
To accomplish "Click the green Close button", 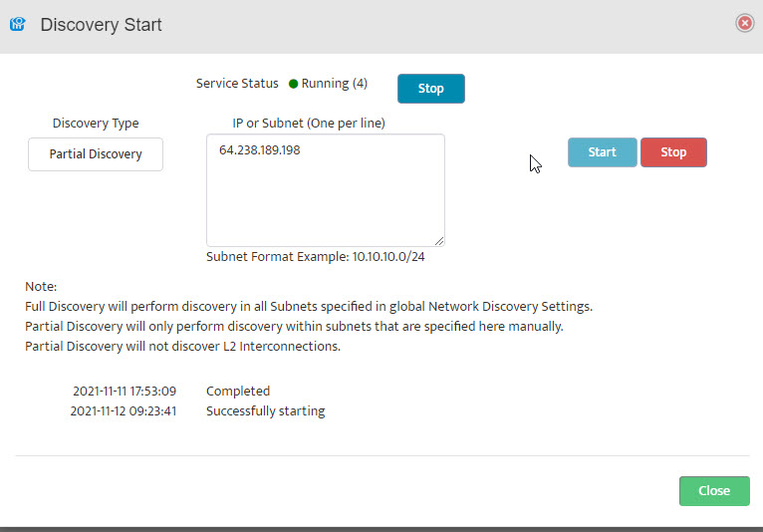I will pyautogui.click(x=714, y=490).
